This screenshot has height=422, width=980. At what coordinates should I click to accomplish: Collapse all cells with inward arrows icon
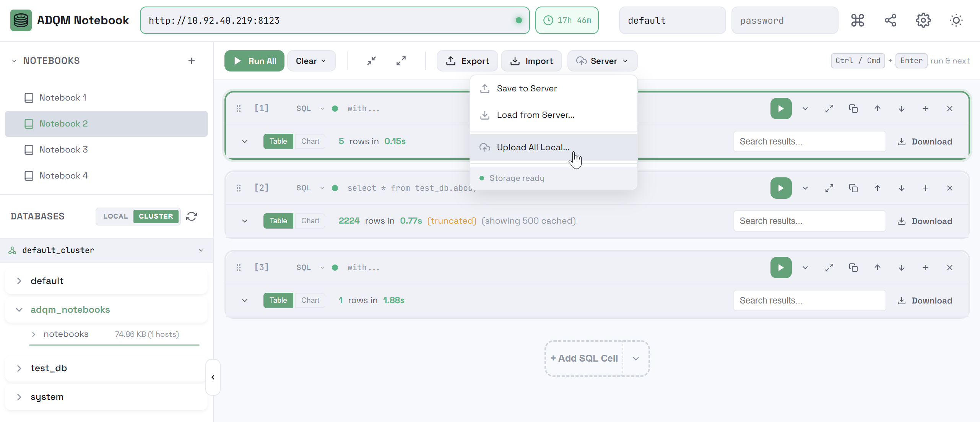[x=371, y=61]
